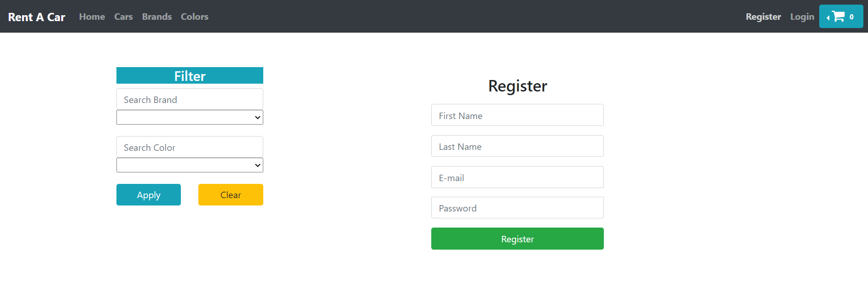
Task: Open the Cars menu item
Action: pyautogui.click(x=123, y=17)
